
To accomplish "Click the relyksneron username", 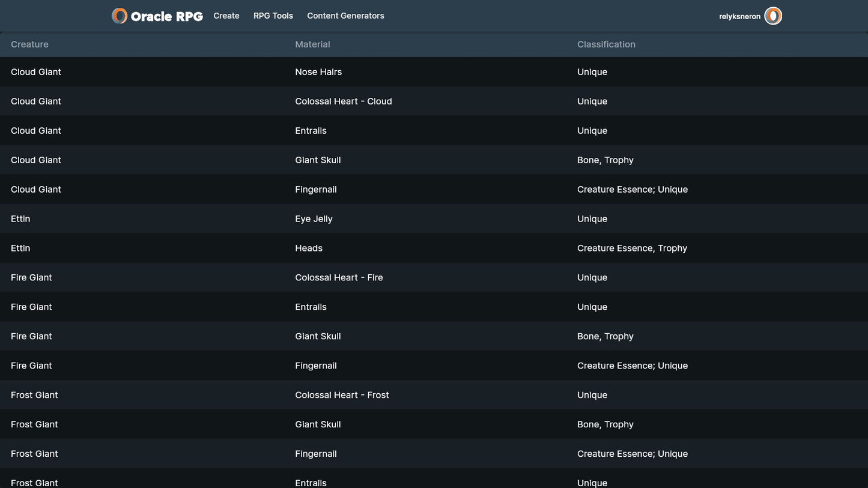I will (739, 17).
